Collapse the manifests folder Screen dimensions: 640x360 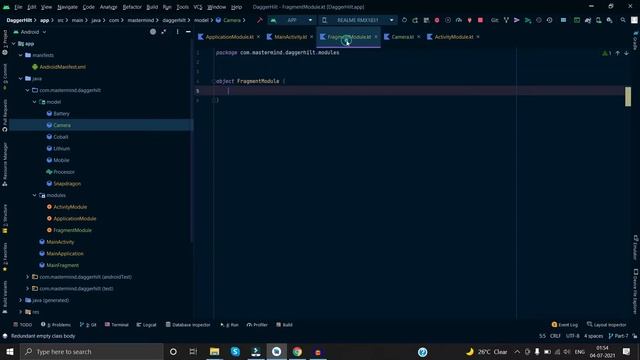coord(20,55)
